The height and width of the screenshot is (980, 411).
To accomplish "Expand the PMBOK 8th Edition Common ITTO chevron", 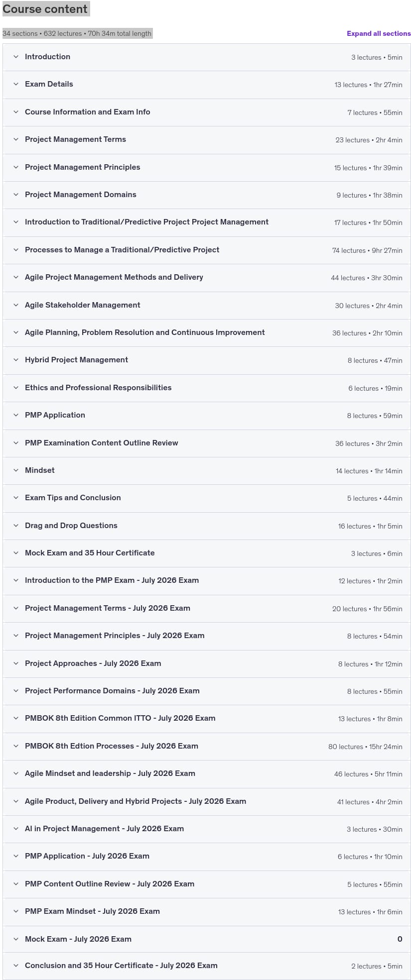I will (x=16, y=718).
